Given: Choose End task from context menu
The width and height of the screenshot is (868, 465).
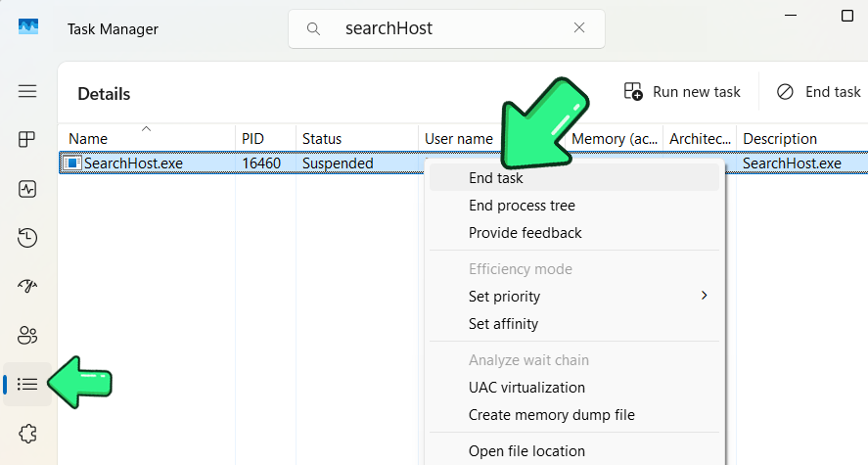Looking at the screenshot, I should click(x=574, y=178).
